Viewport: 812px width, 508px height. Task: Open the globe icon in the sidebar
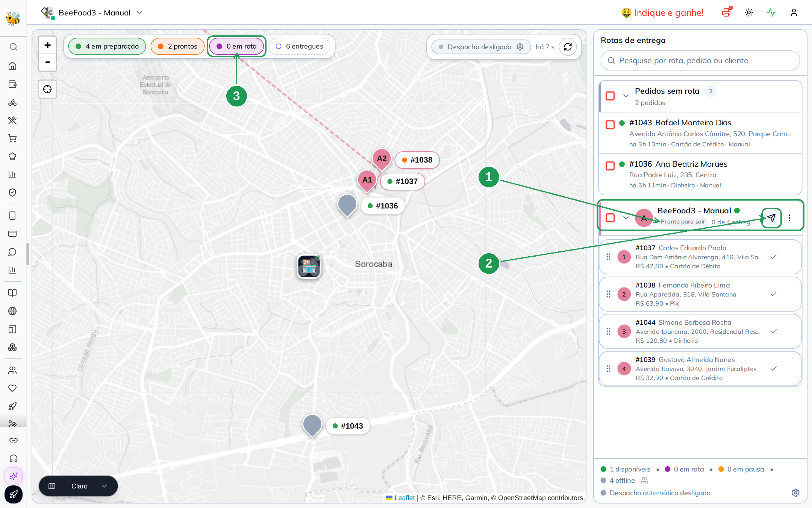coord(12,311)
